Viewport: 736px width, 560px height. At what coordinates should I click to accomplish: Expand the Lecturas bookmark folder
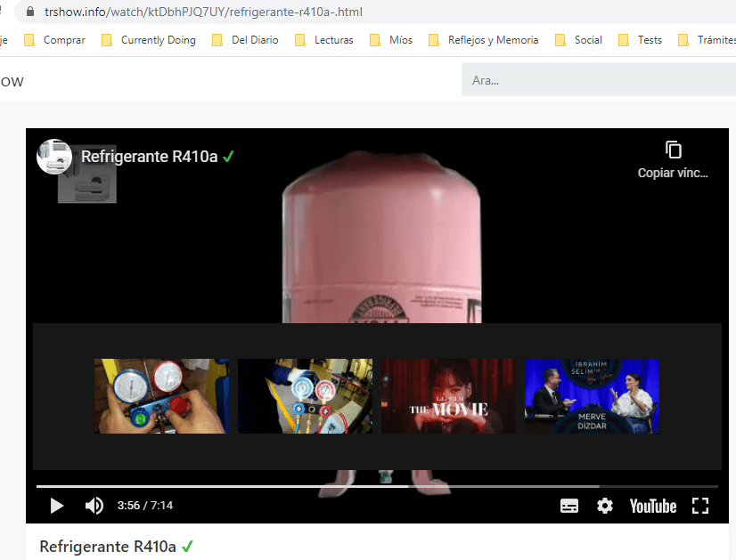tap(323, 40)
